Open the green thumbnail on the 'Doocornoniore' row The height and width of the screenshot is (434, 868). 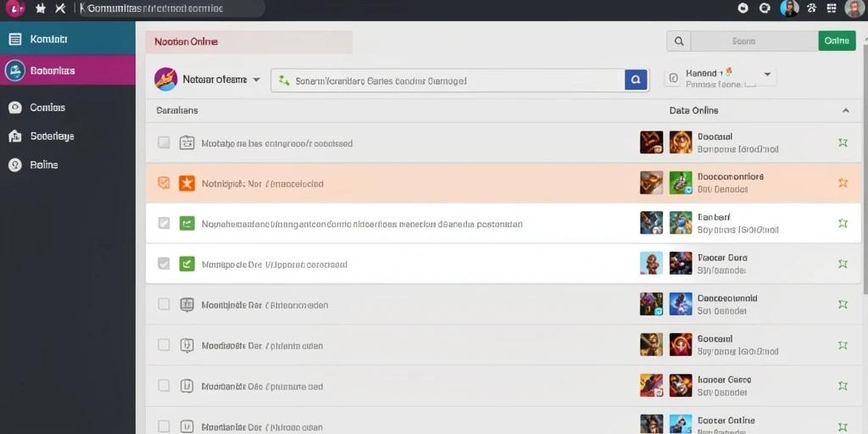(681, 183)
